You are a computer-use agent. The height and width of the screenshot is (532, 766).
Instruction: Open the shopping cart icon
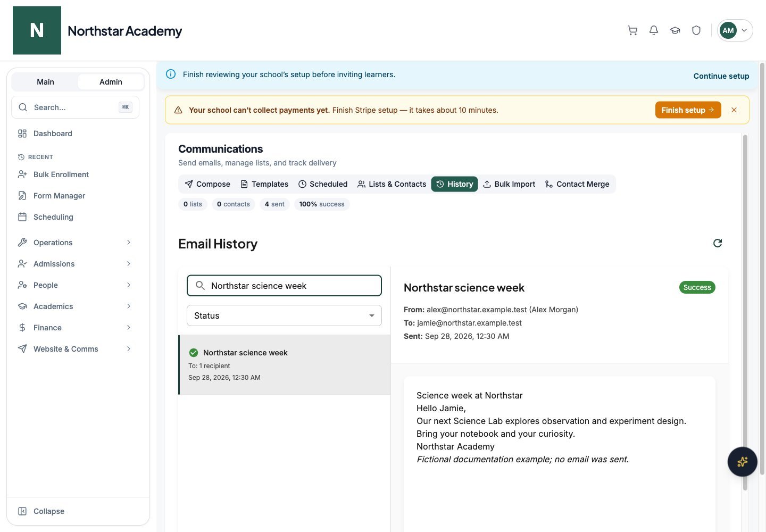point(632,30)
